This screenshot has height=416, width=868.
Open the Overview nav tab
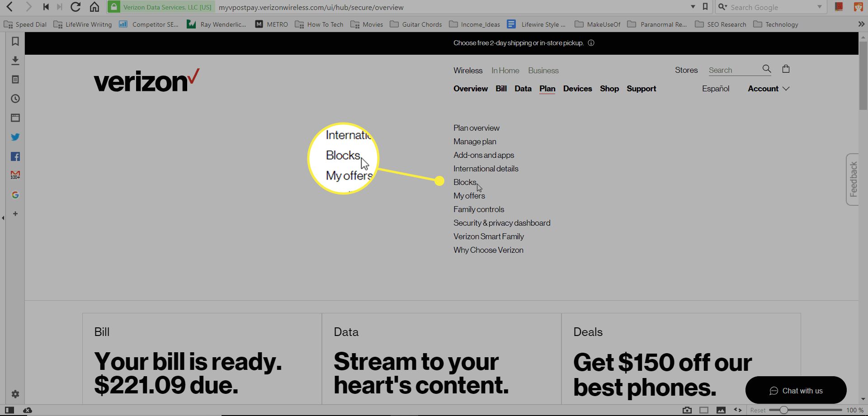click(471, 89)
